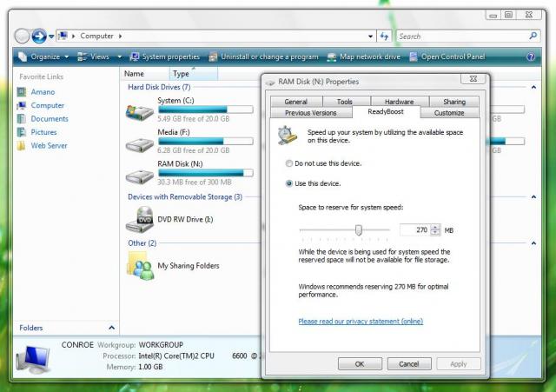The width and height of the screenshot is (556, 392).
Task: Click the Documents sidebar icon
Action: point(21,119)
